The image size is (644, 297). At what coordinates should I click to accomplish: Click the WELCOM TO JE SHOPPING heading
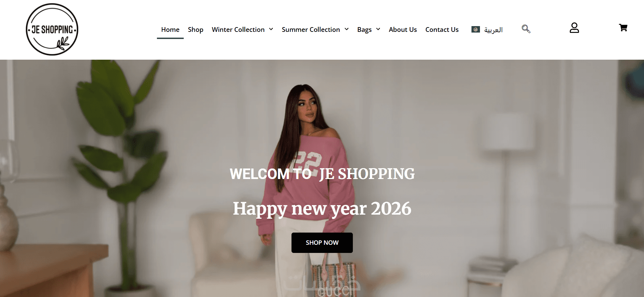pyautogui.click(x=322, y=174)
